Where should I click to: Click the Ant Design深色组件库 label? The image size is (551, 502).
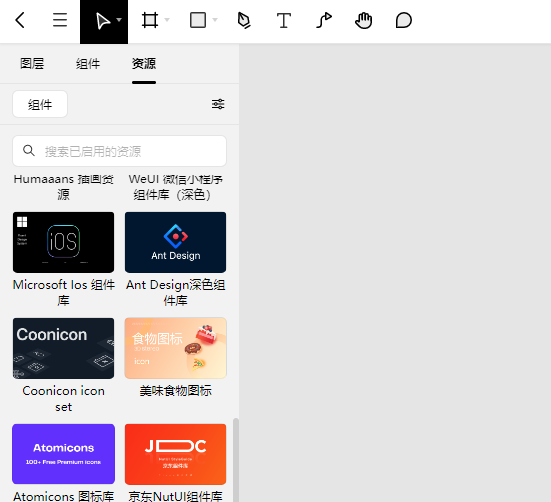pos(175,292)
